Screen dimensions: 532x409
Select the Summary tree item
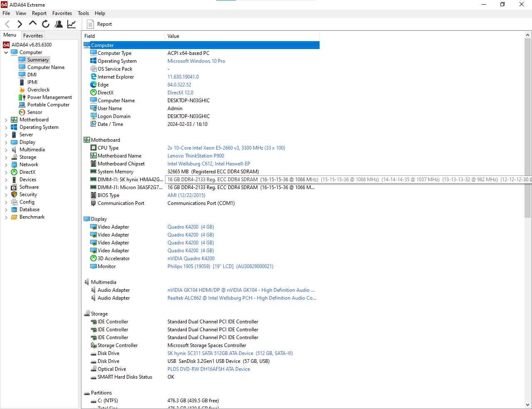pyautogui.click(x=38, y=60)
